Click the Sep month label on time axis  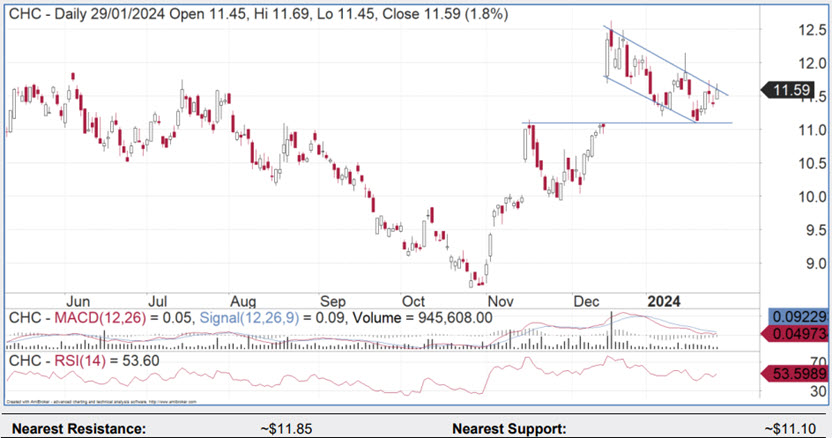333,302
